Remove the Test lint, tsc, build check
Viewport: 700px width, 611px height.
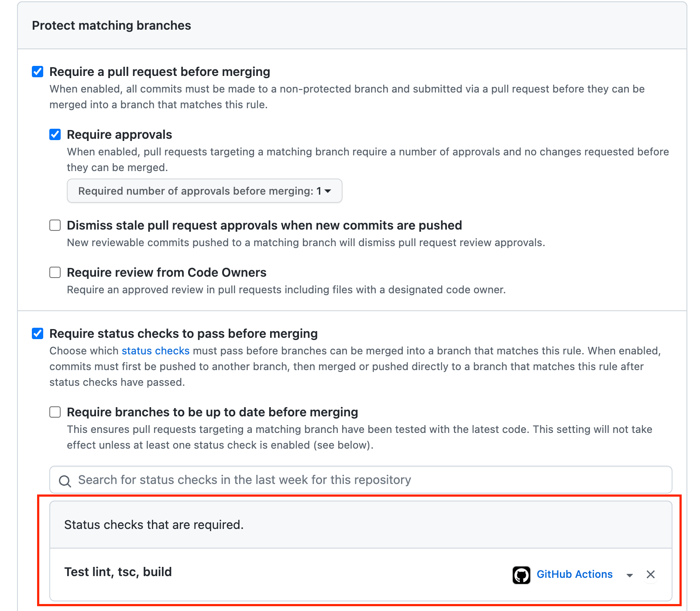650,575
